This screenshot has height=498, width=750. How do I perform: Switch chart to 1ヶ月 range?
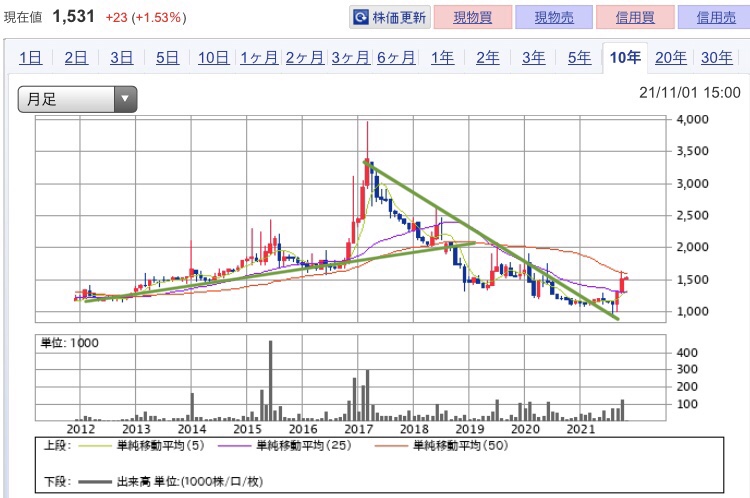point(259,58)
